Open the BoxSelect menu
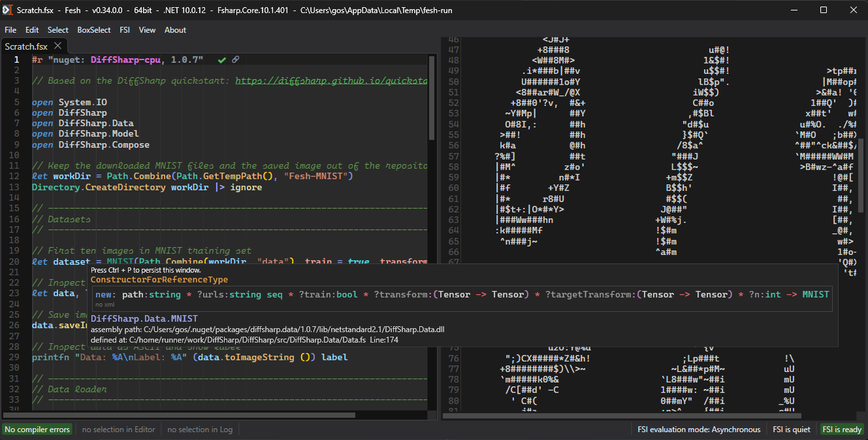 pyautogui.click(x=94, y=30)
